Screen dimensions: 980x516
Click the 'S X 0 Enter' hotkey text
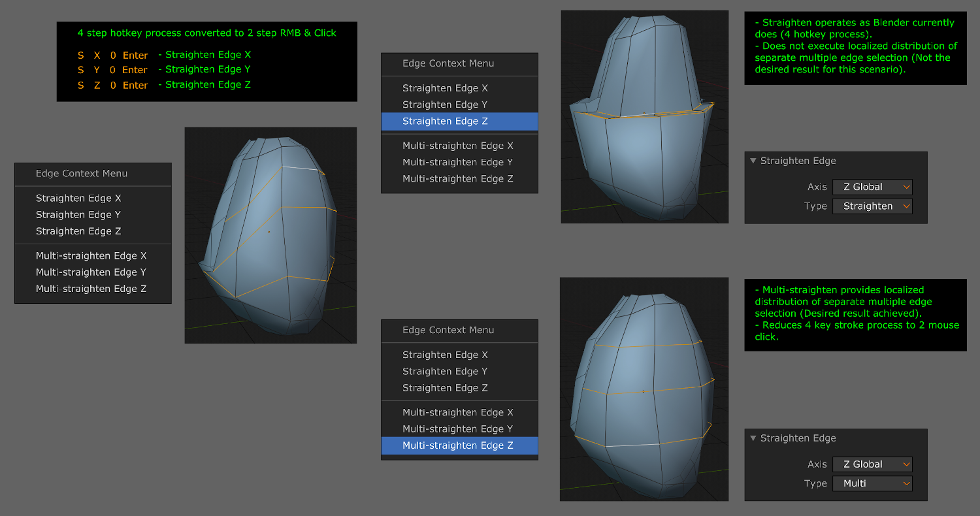113,56
